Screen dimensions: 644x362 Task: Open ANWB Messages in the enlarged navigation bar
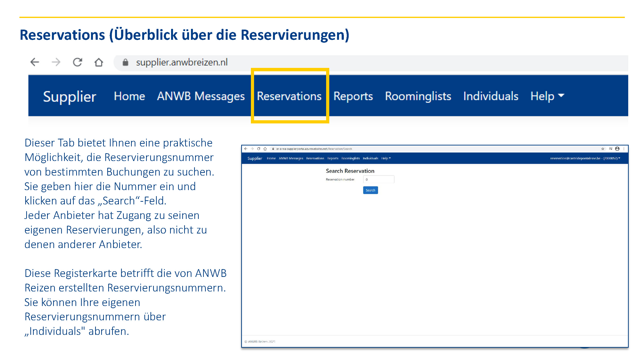201,96
